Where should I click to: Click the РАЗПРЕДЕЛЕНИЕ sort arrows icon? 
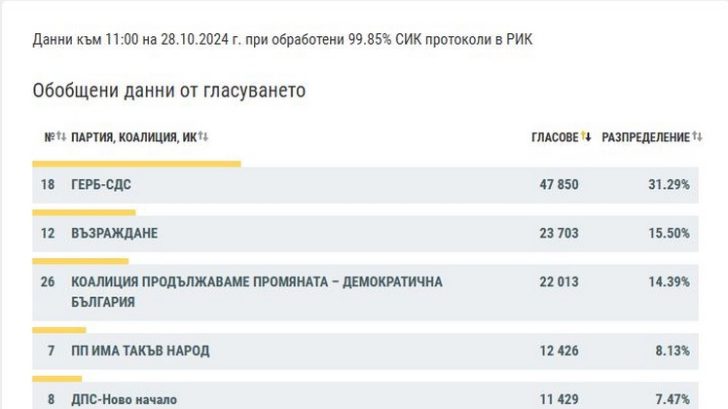pos(695,138)
